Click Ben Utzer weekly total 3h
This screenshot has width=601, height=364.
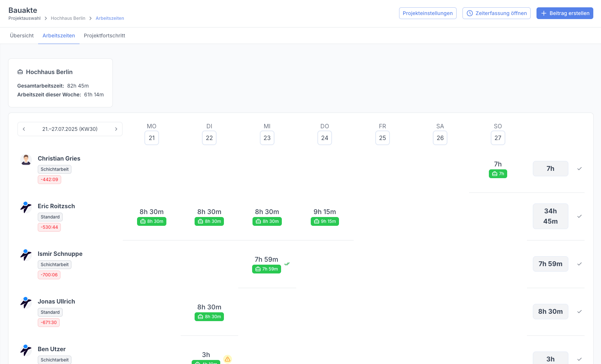point(550,359)
